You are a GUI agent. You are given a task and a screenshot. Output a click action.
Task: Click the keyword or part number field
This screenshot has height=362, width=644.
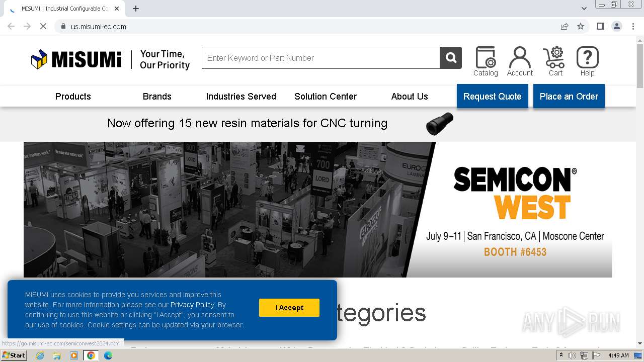coord(321,58)
